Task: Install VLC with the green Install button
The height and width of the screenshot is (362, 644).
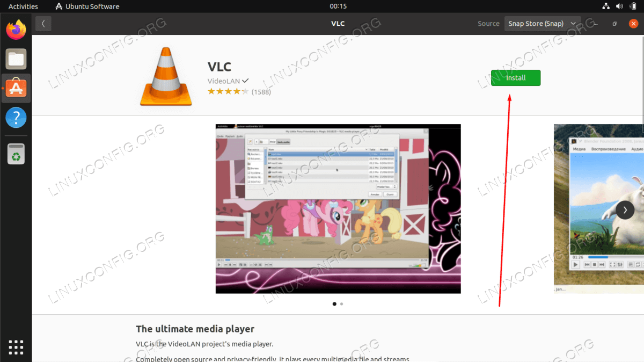Action: (x=516, y=78)
